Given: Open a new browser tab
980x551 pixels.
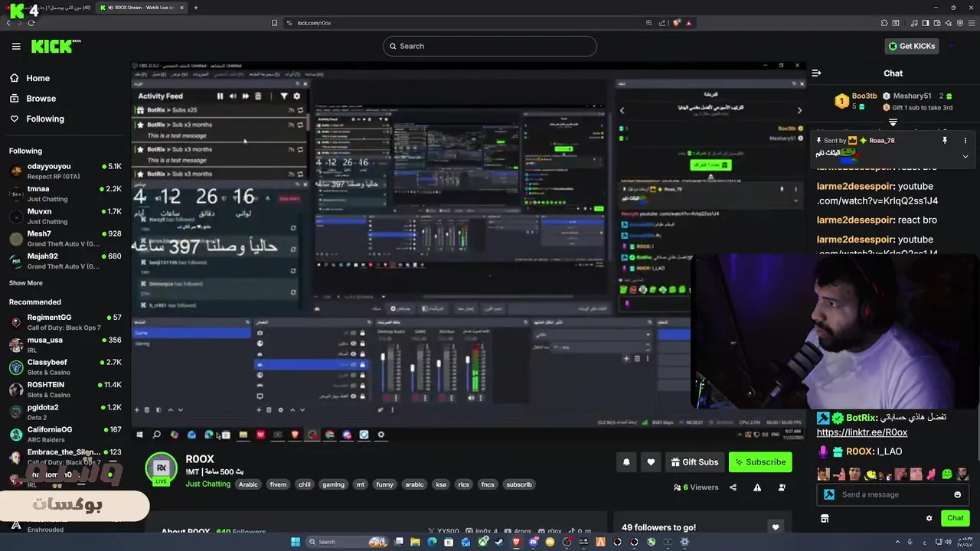Looking at the screenshot, I should coord(195,8).
